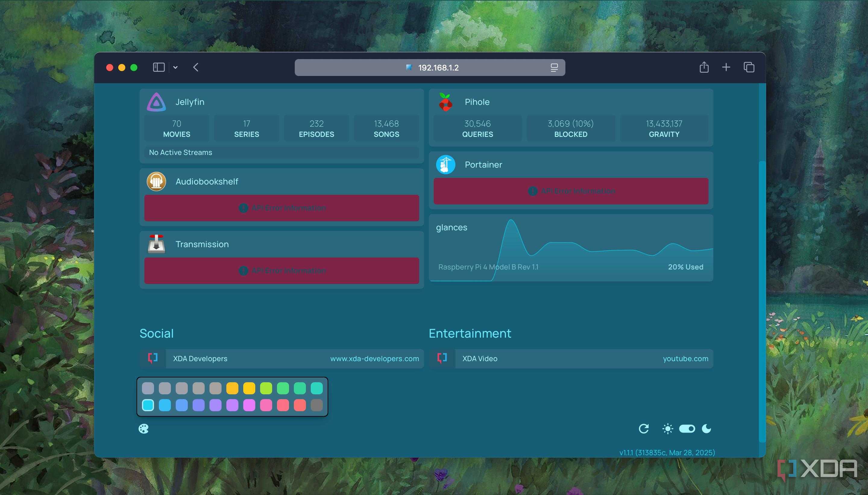Click the Pihole 13,433,137 GRAVITY stat
Screen dimensions: 868x495
pos(664,128)
